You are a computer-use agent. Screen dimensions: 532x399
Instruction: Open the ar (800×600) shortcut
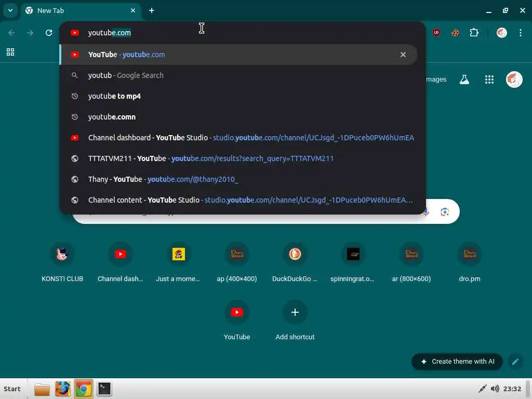click(x=411, y=263)
